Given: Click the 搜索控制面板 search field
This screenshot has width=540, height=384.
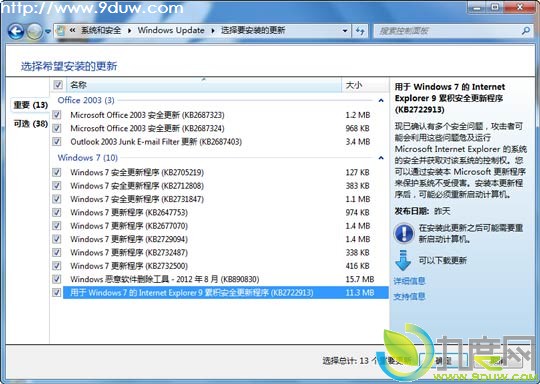Looking at the screenshot, I should pos(448,31).
